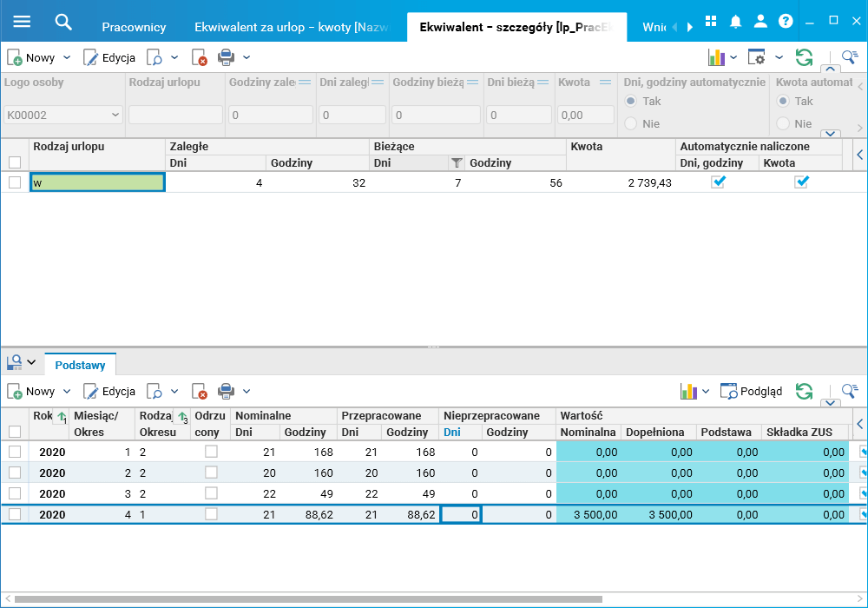Open the Logo osoby K00002 dropdown
Viewport: 868px width, 608px height.
116,115
